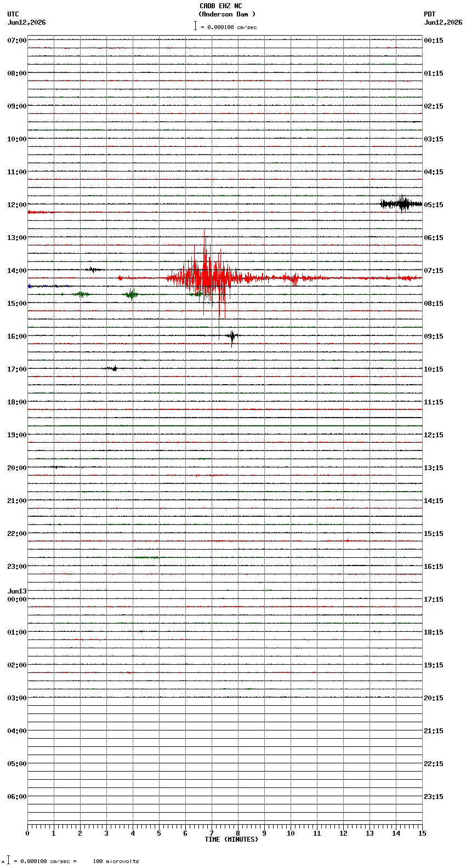Click the 05:15 PDT time label
The width and height of the screenshot is (466, 868).
434,205
